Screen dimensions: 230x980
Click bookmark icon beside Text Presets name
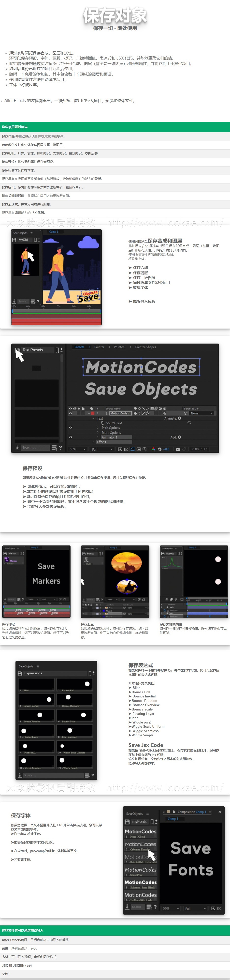57,350
